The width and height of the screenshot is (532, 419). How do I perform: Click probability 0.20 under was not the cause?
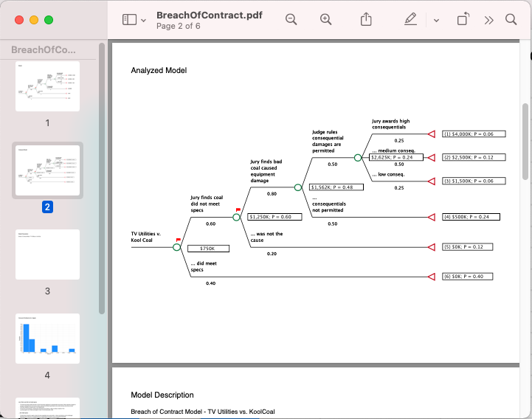coord(272,254)
